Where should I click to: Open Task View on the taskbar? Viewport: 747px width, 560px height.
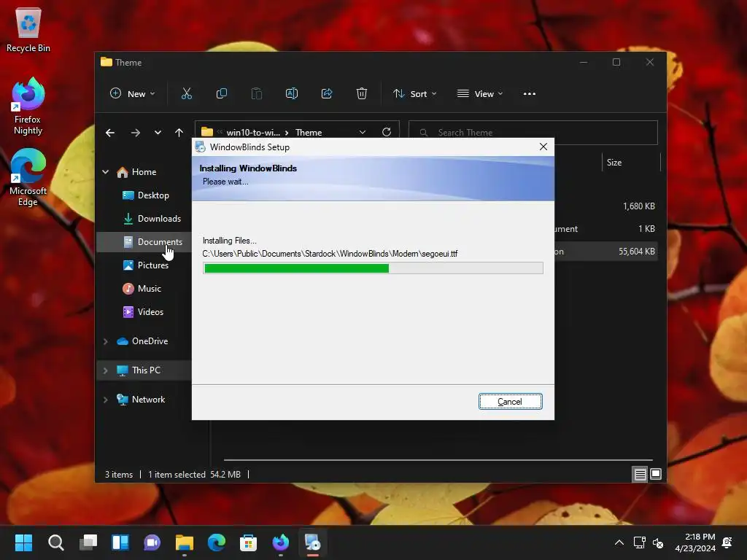coord(88,542)
